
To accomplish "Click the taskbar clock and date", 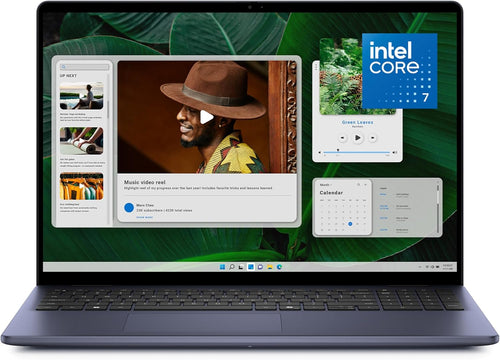I will coord(447,267).
